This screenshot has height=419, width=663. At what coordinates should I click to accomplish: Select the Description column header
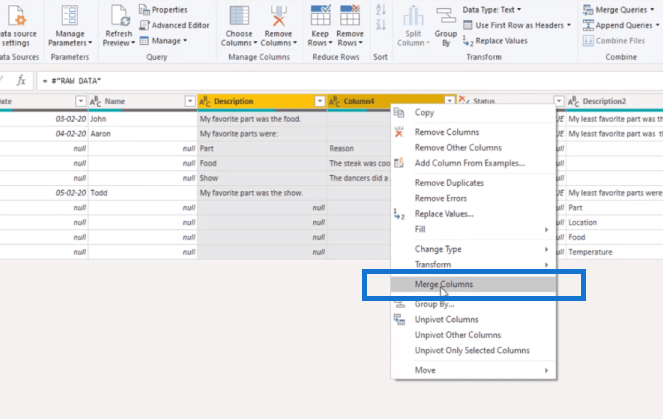pos(262,101)
